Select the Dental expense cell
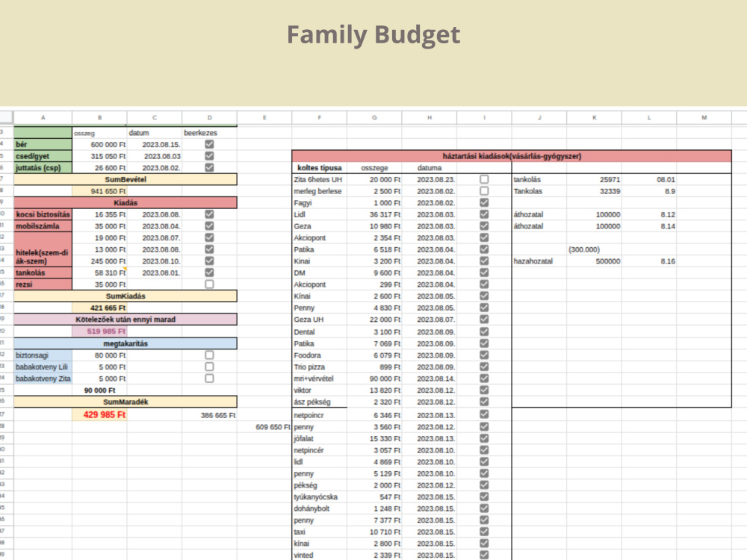 319,332
